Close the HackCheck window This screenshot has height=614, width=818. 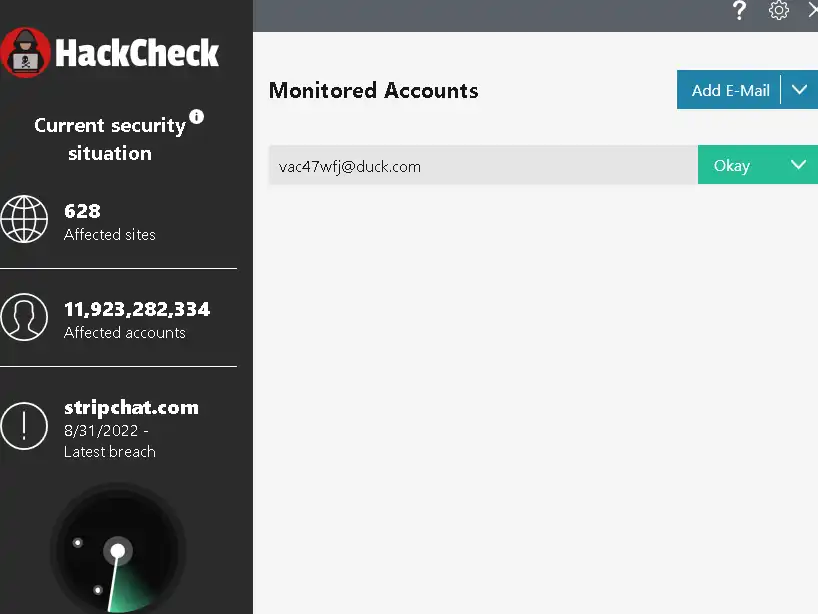point(811,11)
